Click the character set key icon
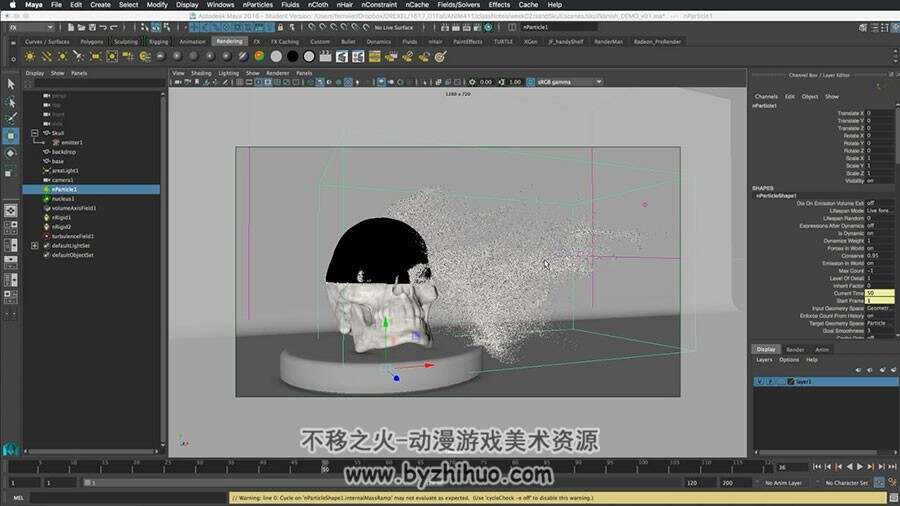The image size is (900, 506). coord(892,482)
